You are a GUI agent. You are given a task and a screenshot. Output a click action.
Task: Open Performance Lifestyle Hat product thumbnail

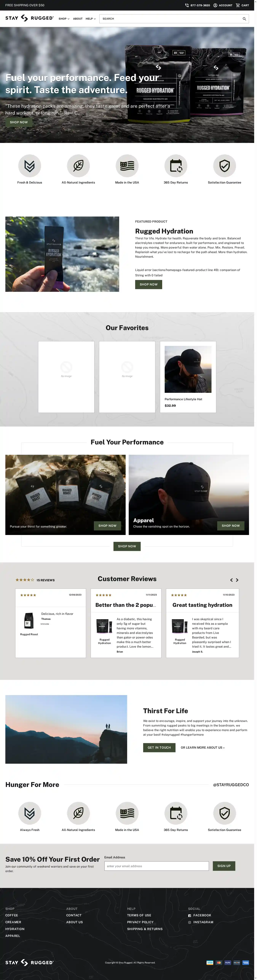click(x=188, y=369)
